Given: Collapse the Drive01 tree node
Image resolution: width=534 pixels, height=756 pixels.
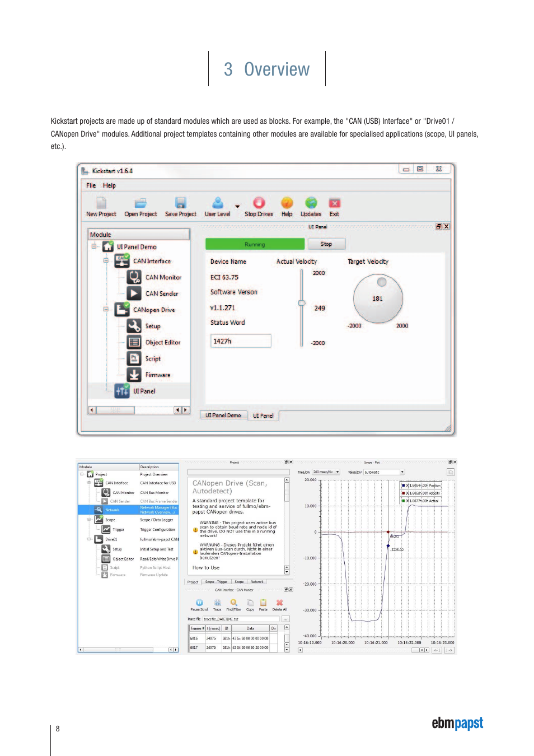Looking at the screenshot, I should (x=89, y=539).
